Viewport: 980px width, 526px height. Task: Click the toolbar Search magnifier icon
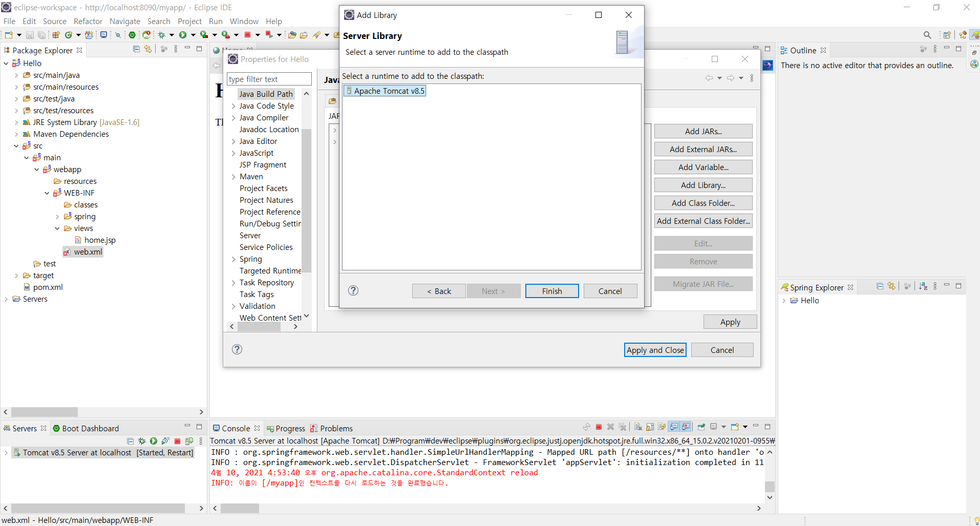pyautogui.click(x=927, y=35)
